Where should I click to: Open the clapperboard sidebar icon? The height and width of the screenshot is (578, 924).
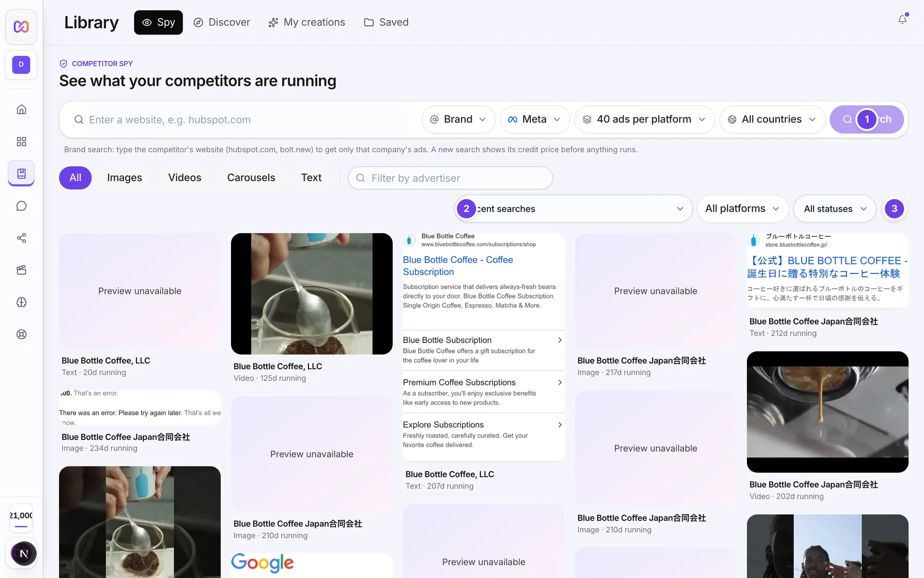[x=21, y=270]
